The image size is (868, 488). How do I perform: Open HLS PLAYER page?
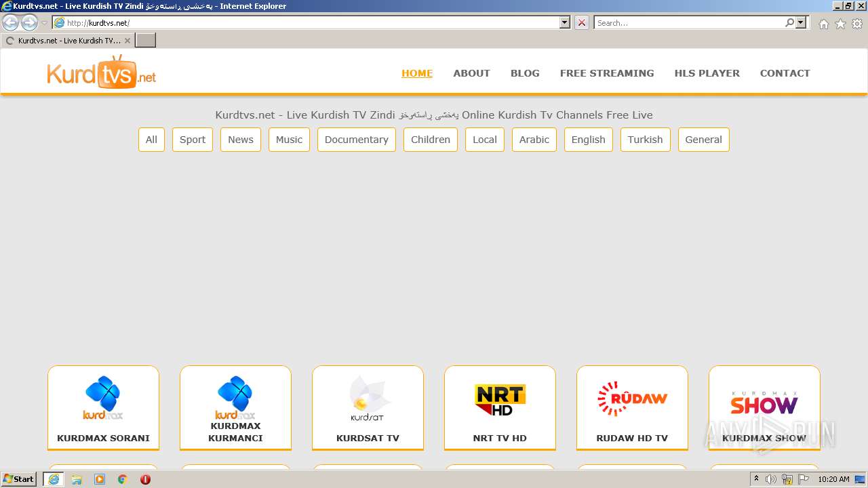coord(707,73)
